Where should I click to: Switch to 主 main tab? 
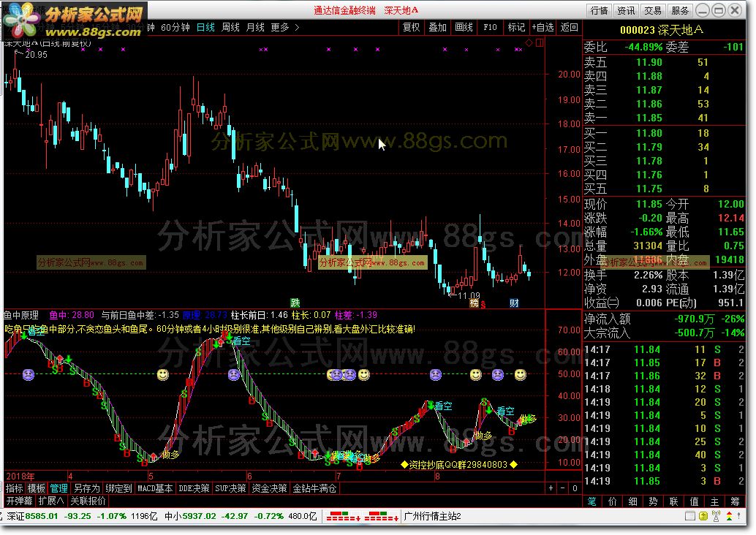pyautogui.click(x=714, y=501)
